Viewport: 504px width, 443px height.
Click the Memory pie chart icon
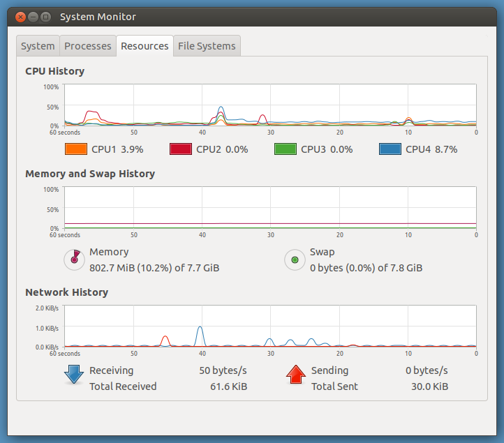(75, 260)
